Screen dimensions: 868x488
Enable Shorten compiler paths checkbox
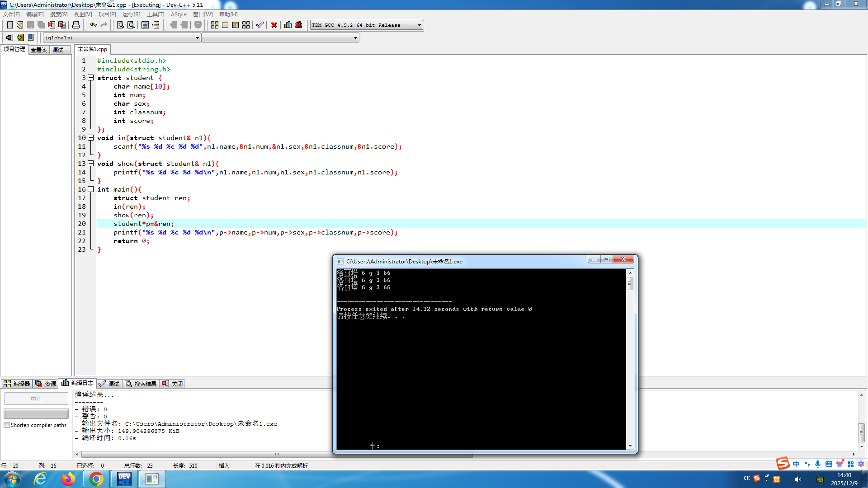pos(7,425)
